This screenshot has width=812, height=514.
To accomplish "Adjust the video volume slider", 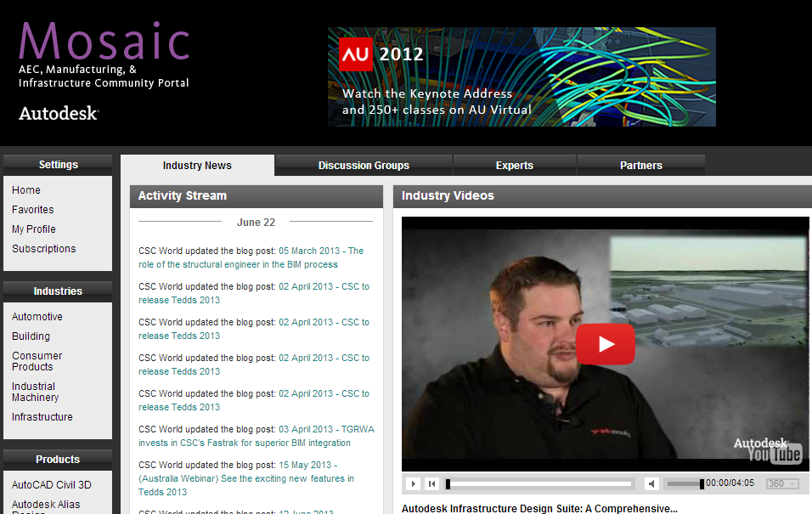I will [685, 484].
